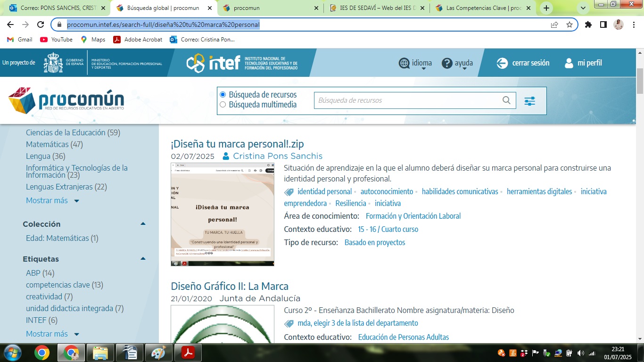Select Búsqueda de recursos radio button
Screen dimensions: 644x362
(x=223, y=95)
